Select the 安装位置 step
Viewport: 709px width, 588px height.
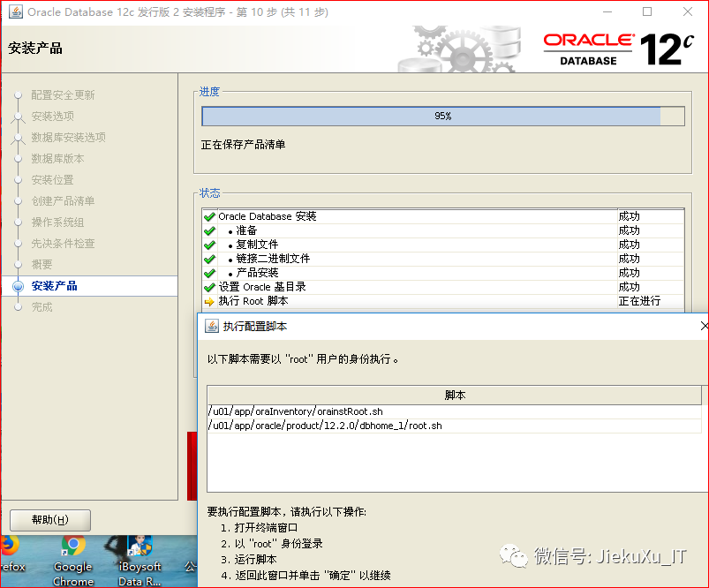coord(52,179)
